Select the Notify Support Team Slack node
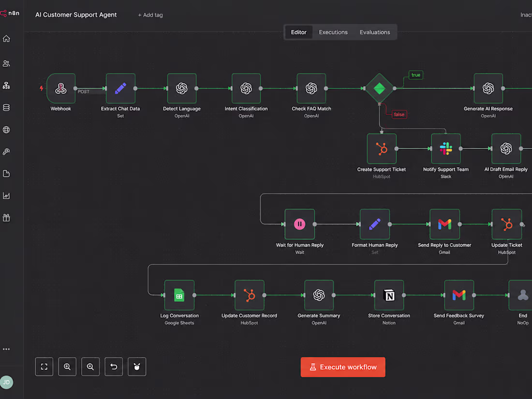Screen dimensions: 532x399 click(x=446, y=148)
